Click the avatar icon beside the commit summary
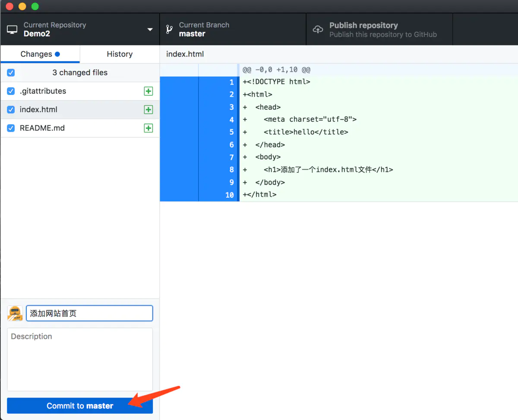 click(x=15, y=313)
